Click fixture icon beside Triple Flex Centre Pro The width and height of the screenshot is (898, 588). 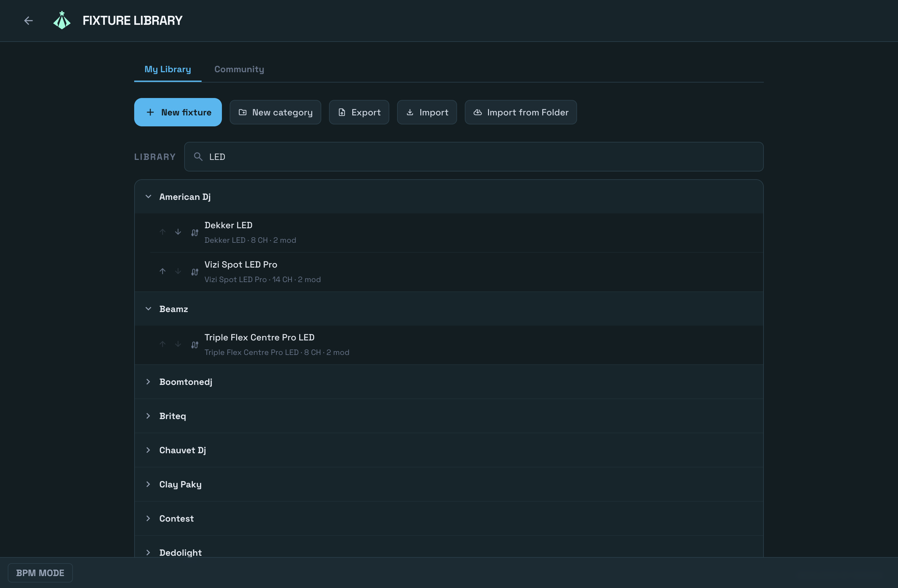pos(195,345)
